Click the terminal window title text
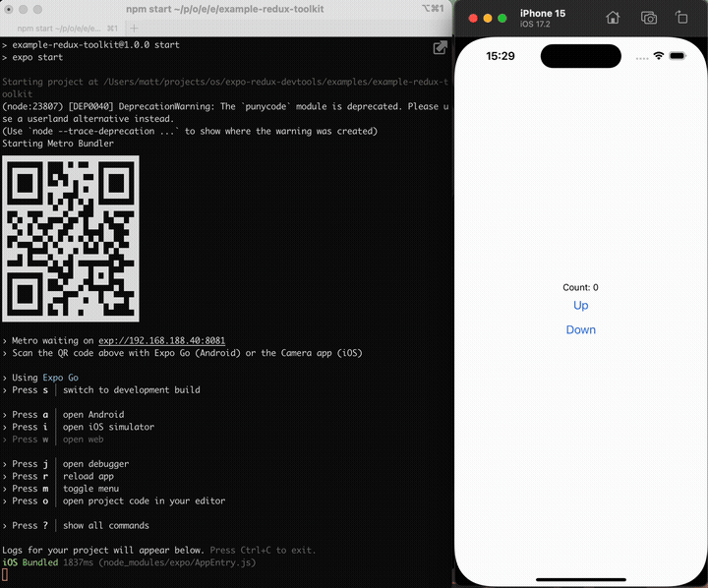The height and width of the screenshot is (588, 708). click(225, 9)
